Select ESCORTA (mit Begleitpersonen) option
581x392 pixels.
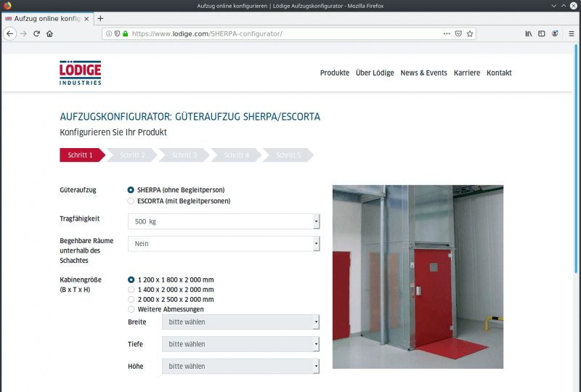tap(131, 201)
